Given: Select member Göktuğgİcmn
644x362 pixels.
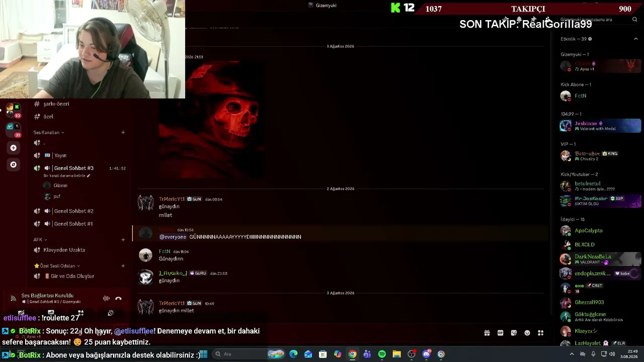Looking at the screenshot, I should [x=600, y=317].
